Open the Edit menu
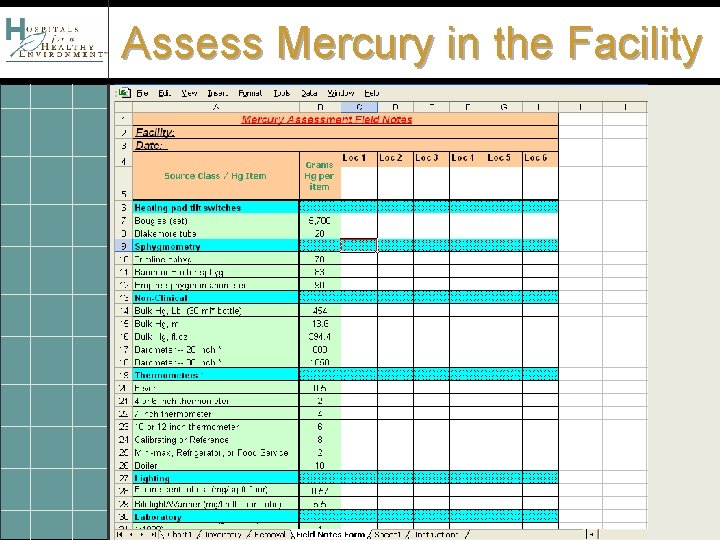The width and height of the screenshot is (720, 540). coord(164,93)
